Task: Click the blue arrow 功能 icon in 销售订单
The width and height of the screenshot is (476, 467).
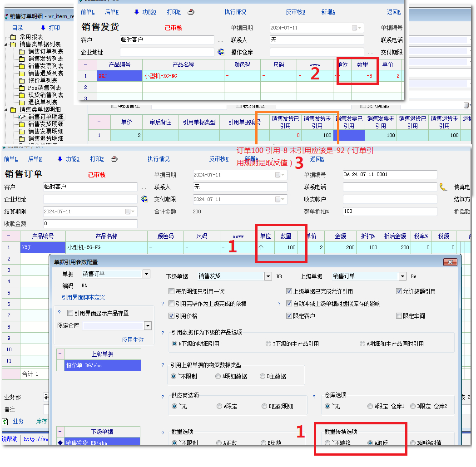Action: (60, 159)
